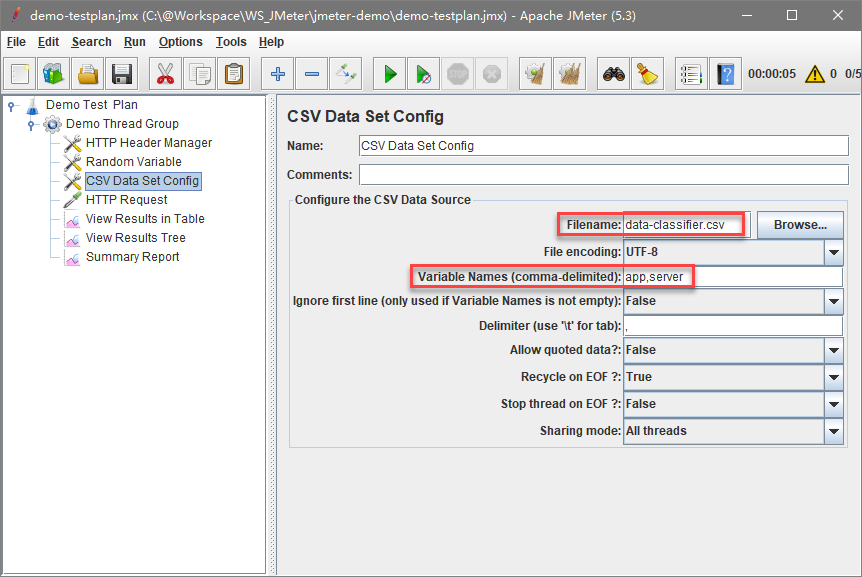Open the Options menu
The image size is (862, 577).
180,42
